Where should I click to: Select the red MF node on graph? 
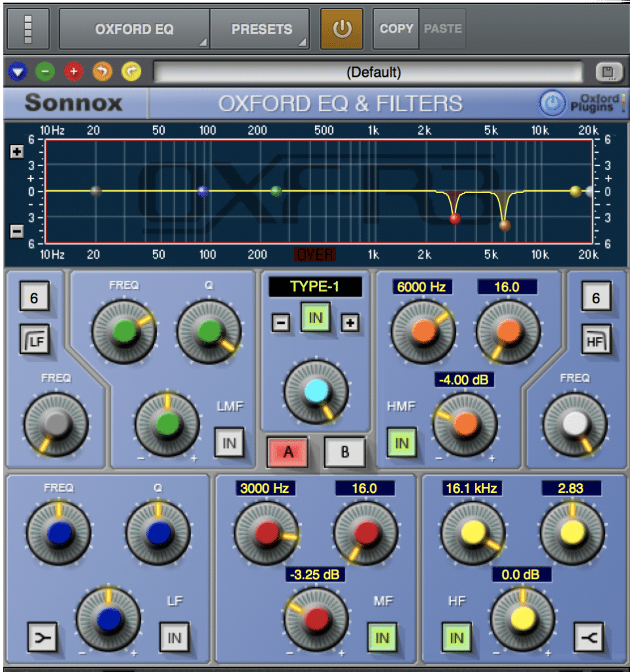(455, 219)
